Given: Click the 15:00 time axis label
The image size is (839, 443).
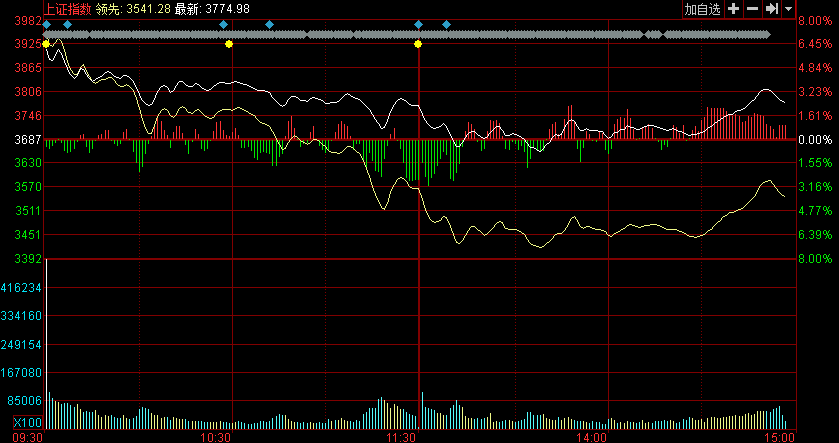Looking at the screenshot, I should (779, 437).
